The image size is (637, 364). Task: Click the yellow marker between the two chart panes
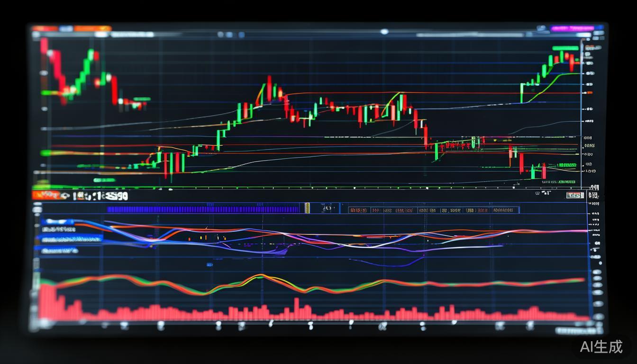[306, 207]
